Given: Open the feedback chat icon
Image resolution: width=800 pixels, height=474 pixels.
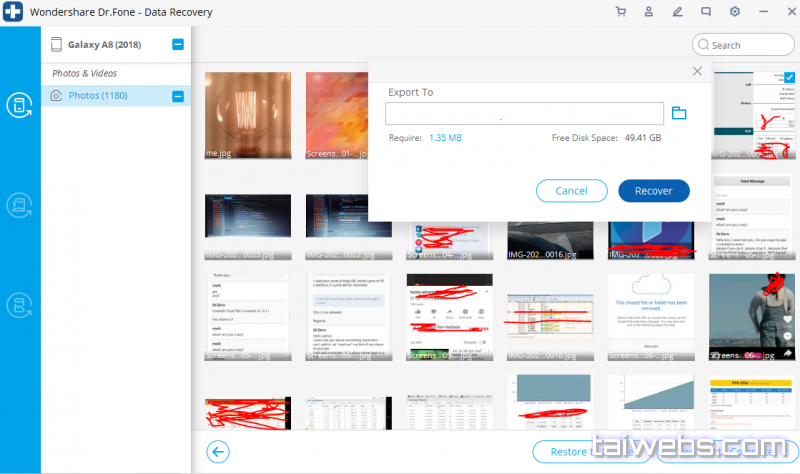Looking at the screenshot, I should [x=706, y=12].
